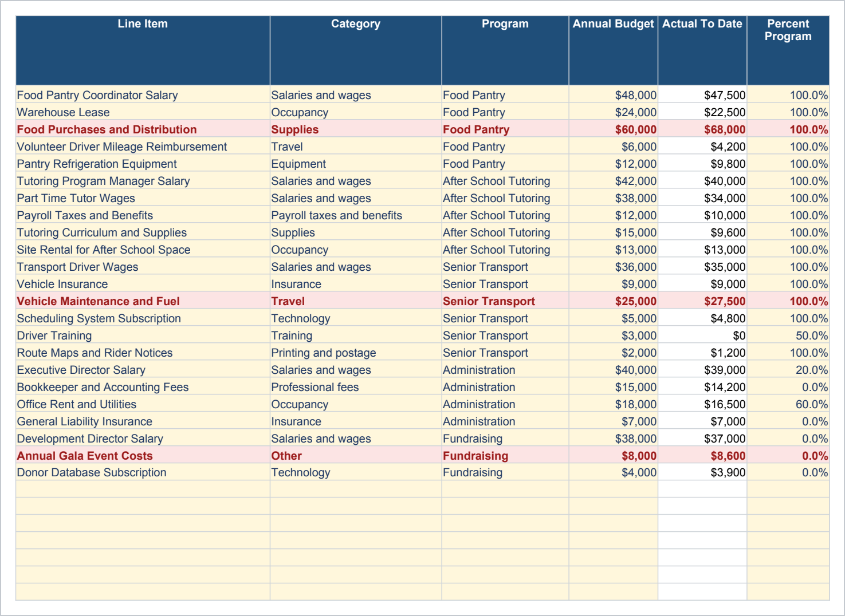Click the Warehouse Lease line item
Image resolution: width=845 pixels, height=616 pixels.
[143, 112]
